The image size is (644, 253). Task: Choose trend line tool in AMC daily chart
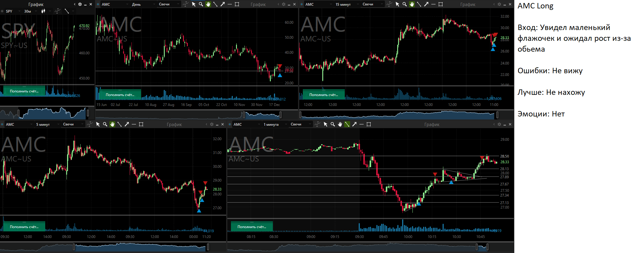tap(215, 4)
